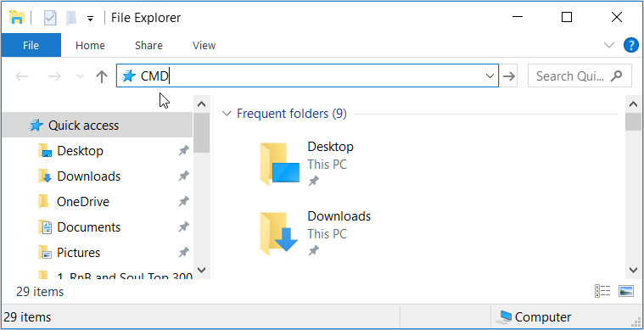The width and height of the screenshot is (644, 330).
Task: Expand the ribbon with chevron arrow
Action: click(608, 45)
